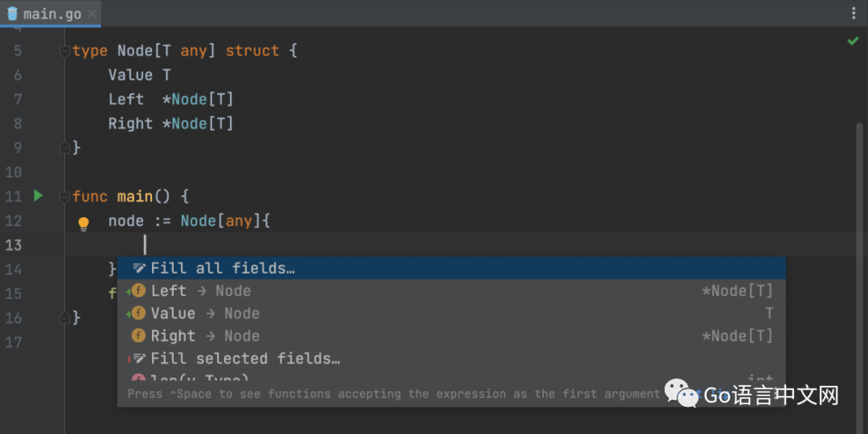
Task: Click the field icon beside Left suggestion
Action: [x=138, y=291]
